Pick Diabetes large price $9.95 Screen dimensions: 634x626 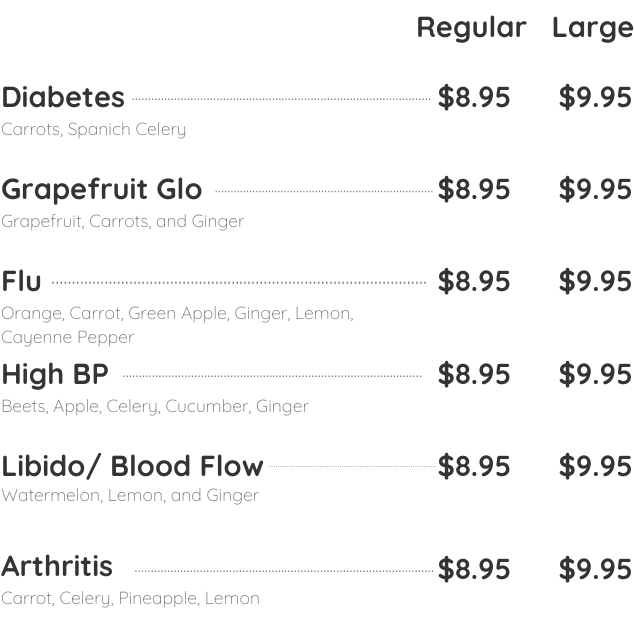[595, 98]
